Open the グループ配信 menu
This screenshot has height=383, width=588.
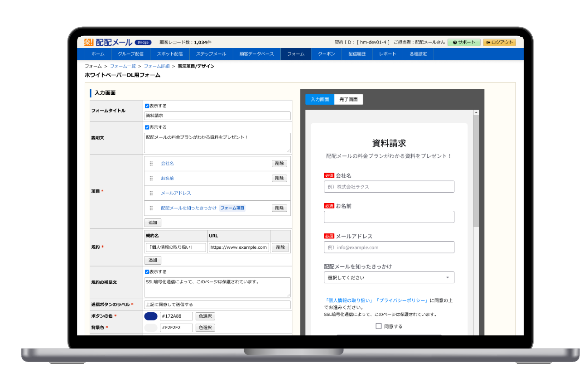coord(130,54)
